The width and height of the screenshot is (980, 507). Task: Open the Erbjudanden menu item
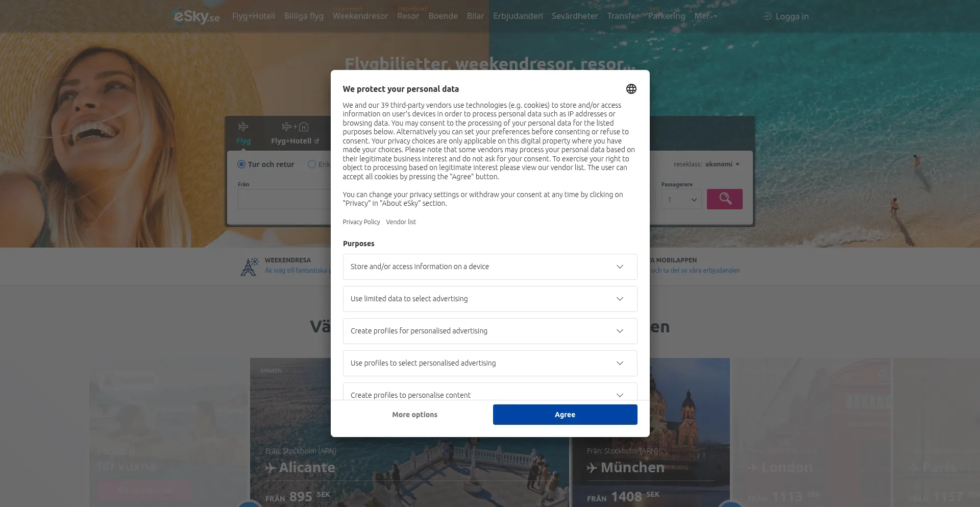(x=518, y=16)
